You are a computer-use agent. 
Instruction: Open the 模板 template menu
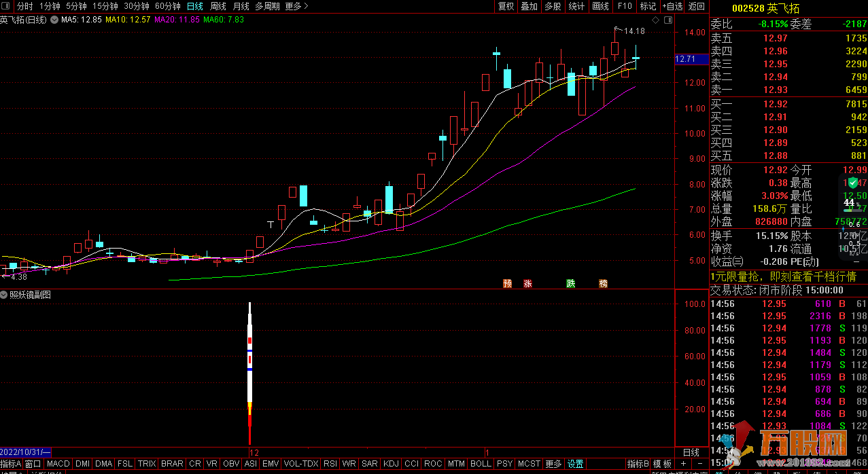[662, 464]
